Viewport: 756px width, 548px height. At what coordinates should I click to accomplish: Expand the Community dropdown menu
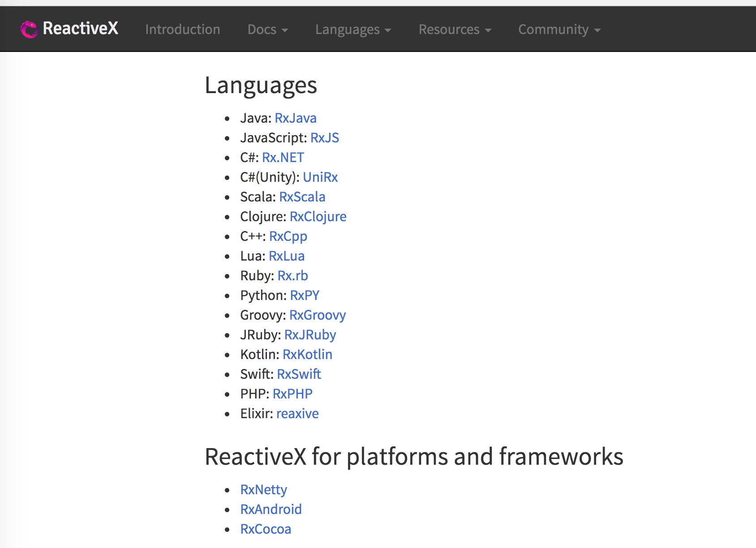(559, 30)
